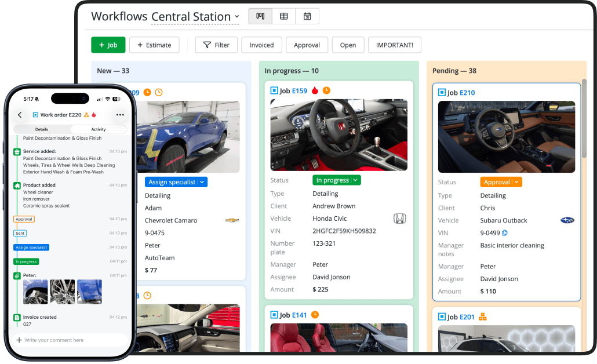Image resolution: width=597 pixels, height=364 pixels.
Task: Click the orange clock icon on Job E141
Action: point(315,315)
